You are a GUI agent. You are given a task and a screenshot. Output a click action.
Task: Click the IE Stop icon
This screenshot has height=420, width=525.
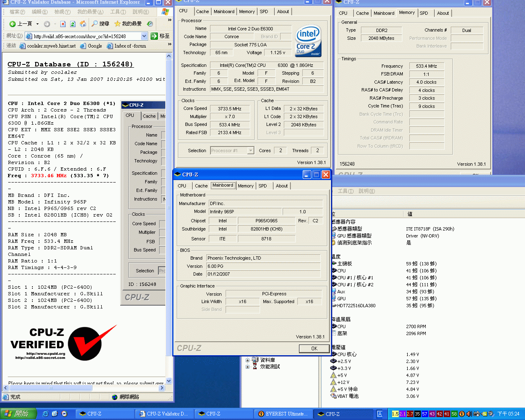[x=63, y=24]
